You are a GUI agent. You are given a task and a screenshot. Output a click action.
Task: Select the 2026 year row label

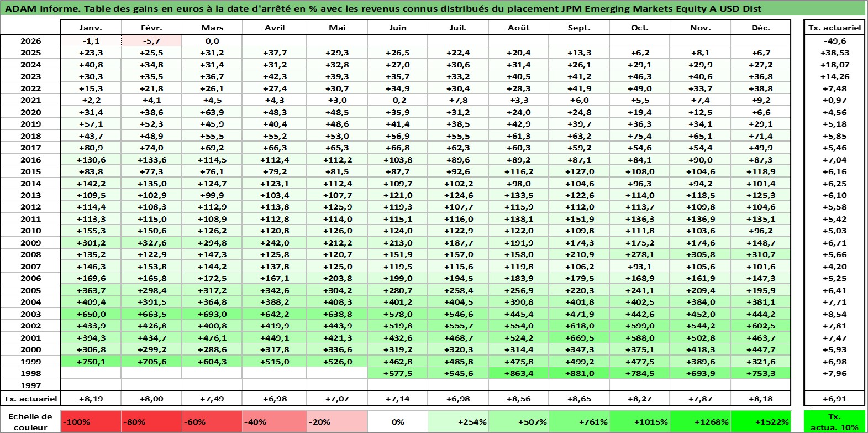(x=30, y=41)
